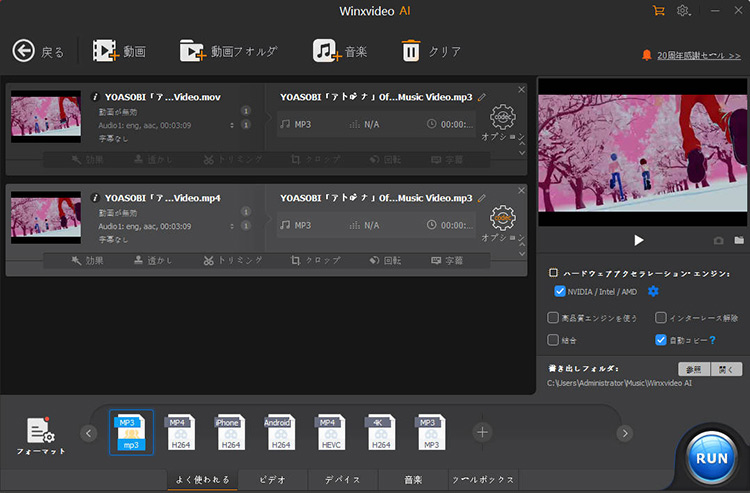Screen dimensions: 750x493
Task: Click the output path C:\Users\Administrator\Music\Winxvideo AI
Action: point(619,383)
